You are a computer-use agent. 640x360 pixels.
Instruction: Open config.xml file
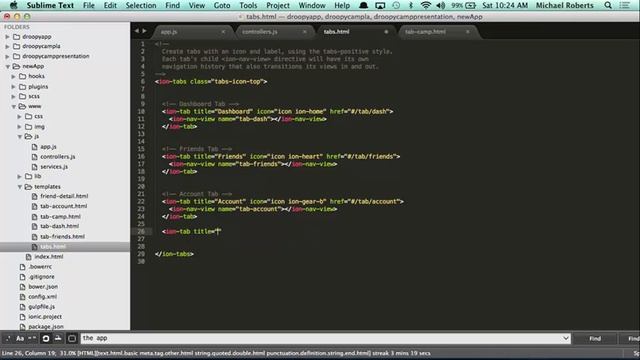42,297
